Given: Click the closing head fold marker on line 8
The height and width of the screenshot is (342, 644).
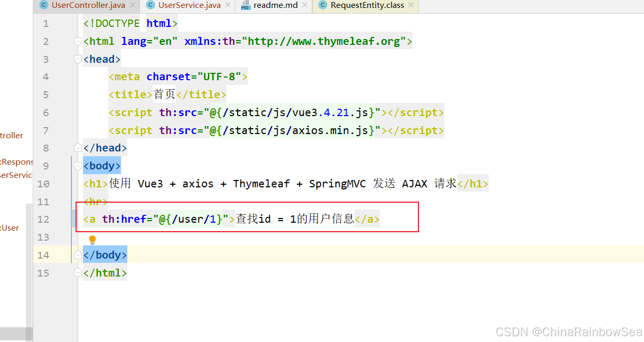Looking at the screenshot, I should 78,148.
